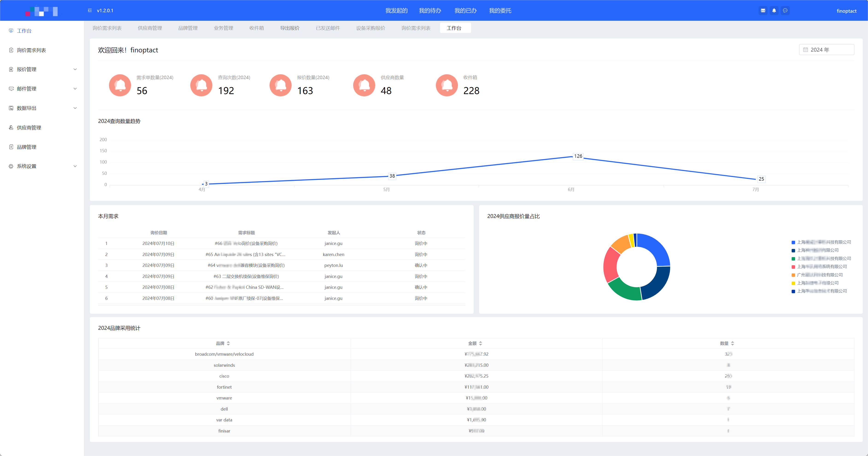This screenshot has width=868, height=456.
Task: Open the 我的待办 top menu
Action: pyautogui.click(x=430, y=10)
